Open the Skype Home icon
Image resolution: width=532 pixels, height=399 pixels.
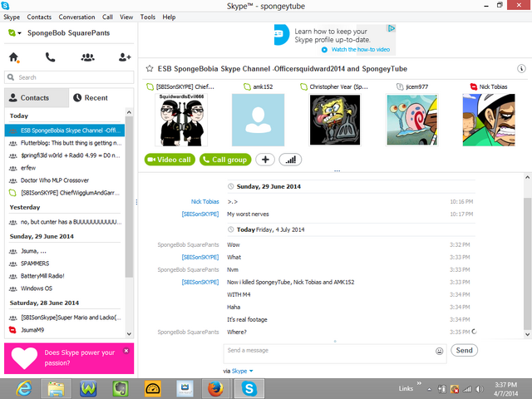point(14,57)
